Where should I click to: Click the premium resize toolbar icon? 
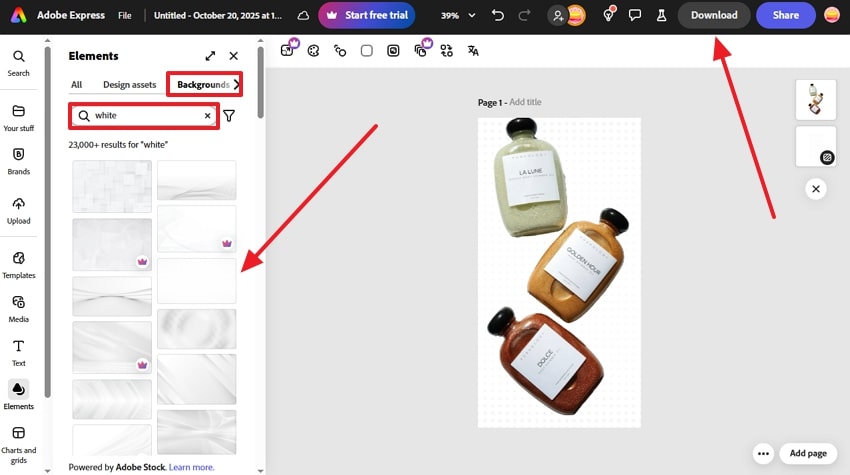click(289, 49)
